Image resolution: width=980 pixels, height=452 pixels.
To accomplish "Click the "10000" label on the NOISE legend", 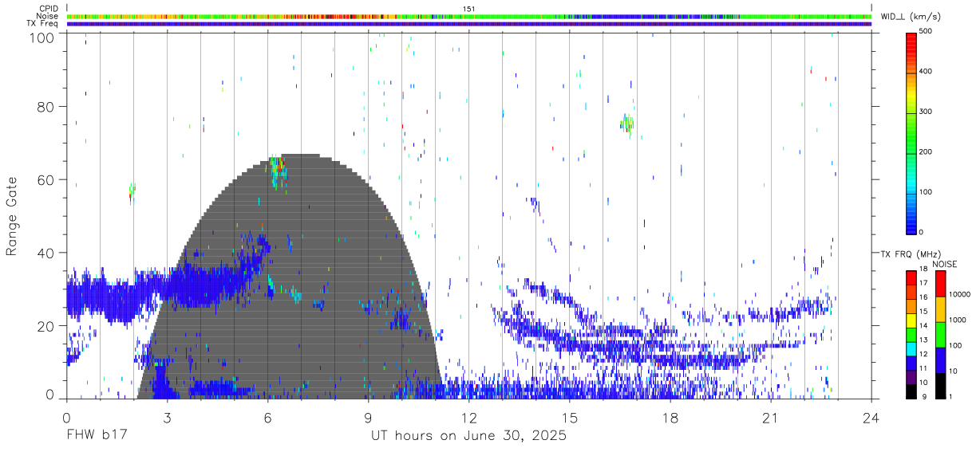I will pos(961,295).
